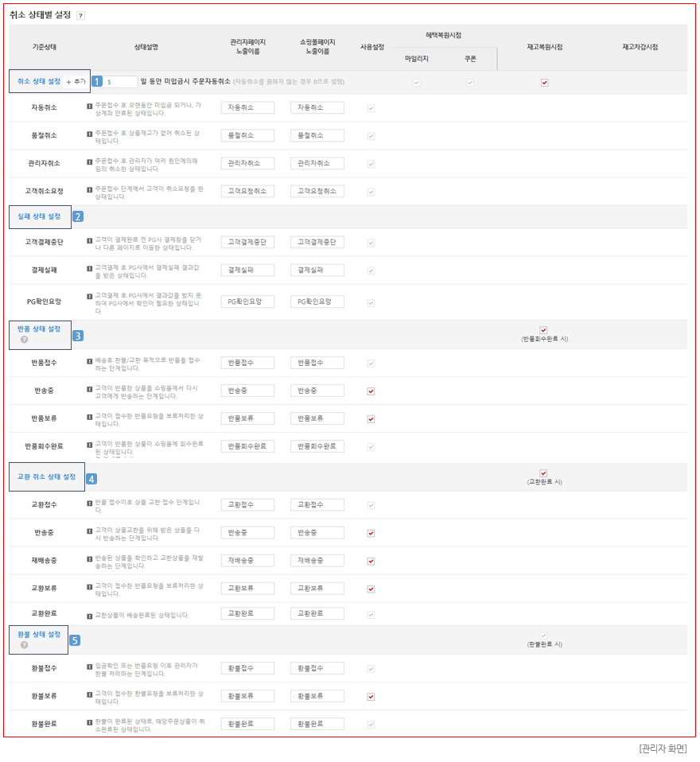
Task: Open the help icon under 환불 상태 설정
Action: (25, 645)
